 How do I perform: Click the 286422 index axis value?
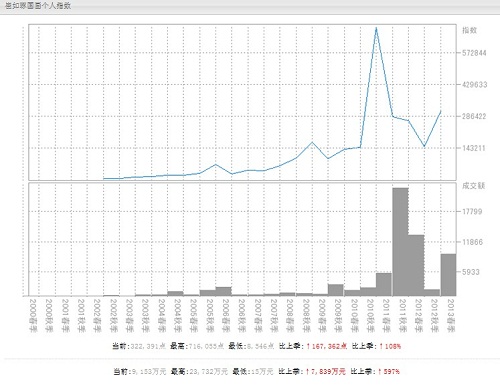pos(474,116)
